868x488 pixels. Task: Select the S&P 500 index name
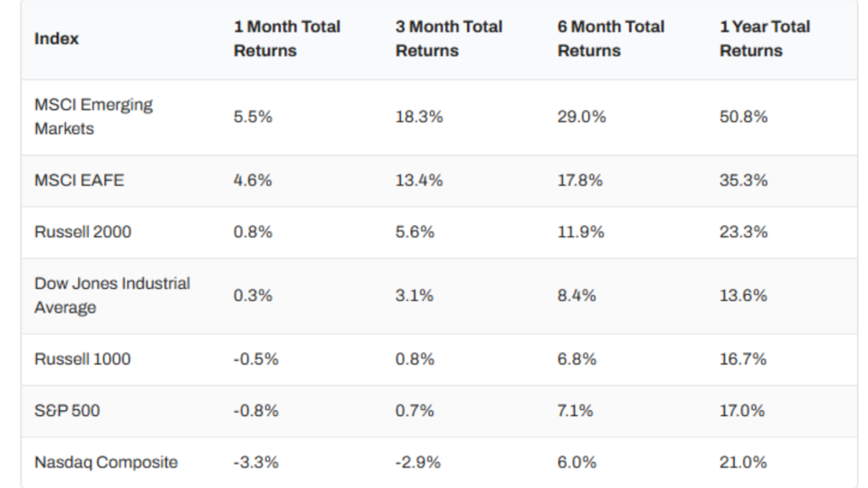(x=67, y=411)
